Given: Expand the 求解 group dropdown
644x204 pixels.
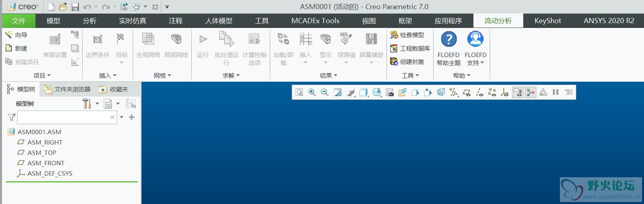Looking at the screenshot, I should coord(231,75).
